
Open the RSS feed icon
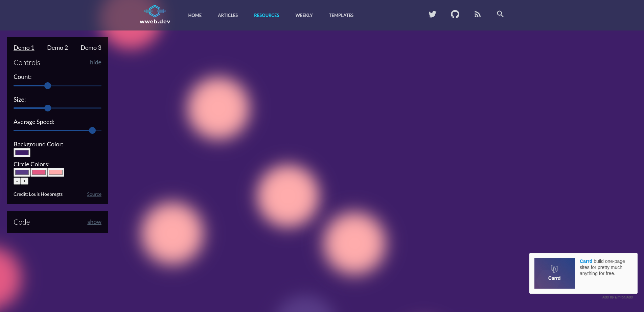pos(478,14)
